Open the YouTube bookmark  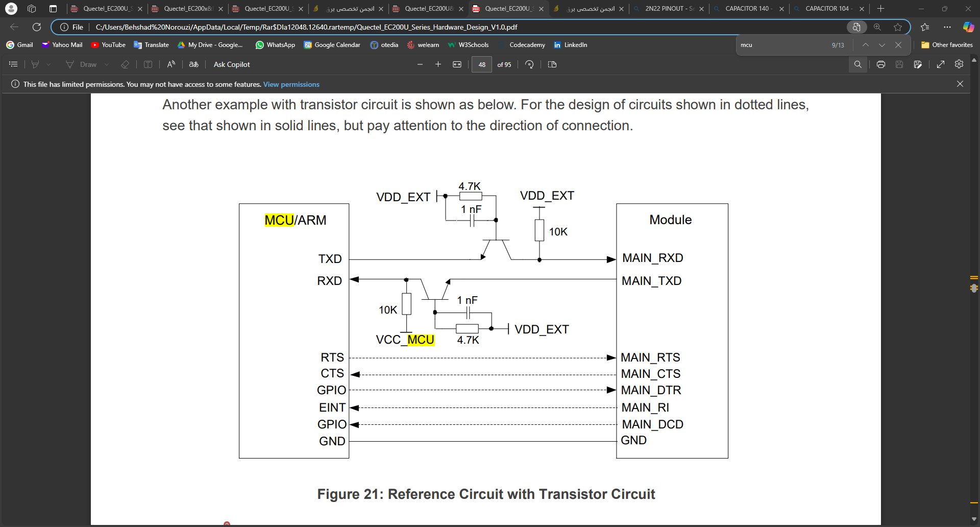(108, 45)
